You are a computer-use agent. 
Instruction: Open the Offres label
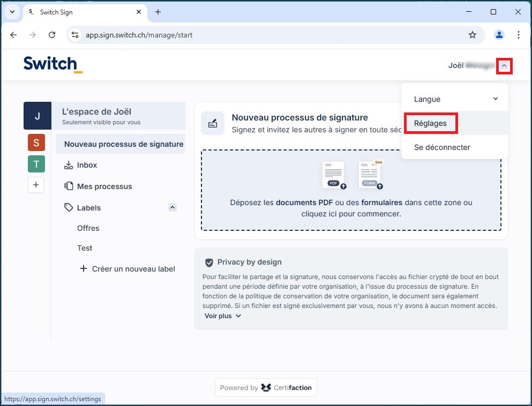pos(88,228)
